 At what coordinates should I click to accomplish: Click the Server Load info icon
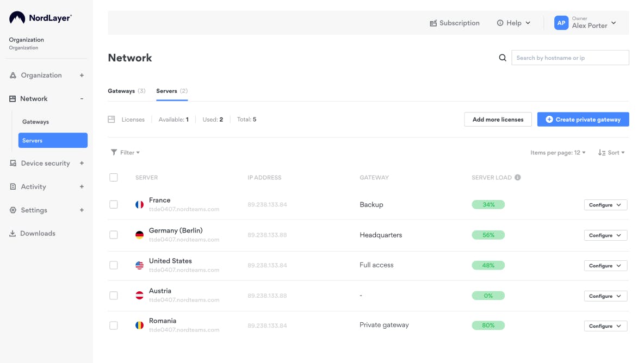[517, 177]
